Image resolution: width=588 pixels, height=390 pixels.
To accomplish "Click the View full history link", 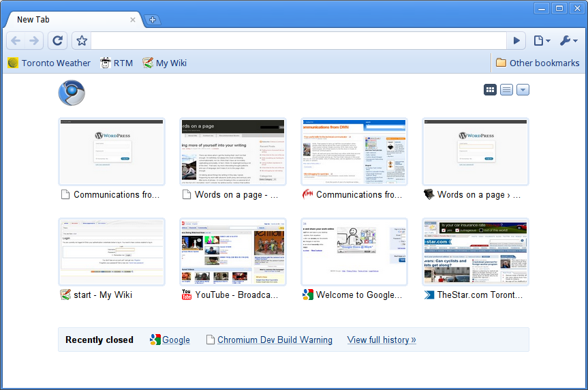I will pyautogui.click(x=381, y=340).
